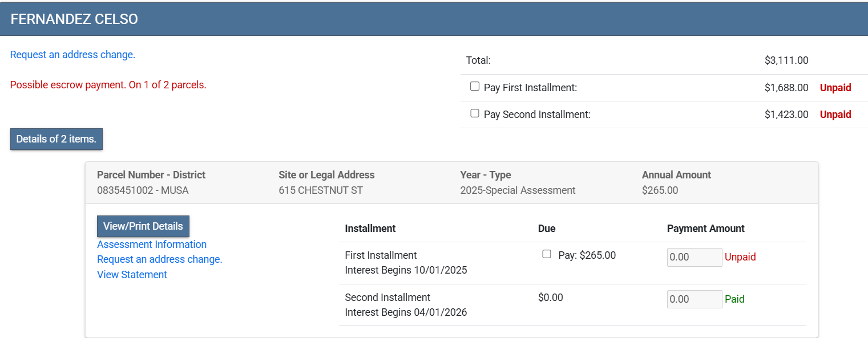Viewport: 868px width, 338px height.
Task: Open the View Statement link
Action: click(x=132, y=275)
